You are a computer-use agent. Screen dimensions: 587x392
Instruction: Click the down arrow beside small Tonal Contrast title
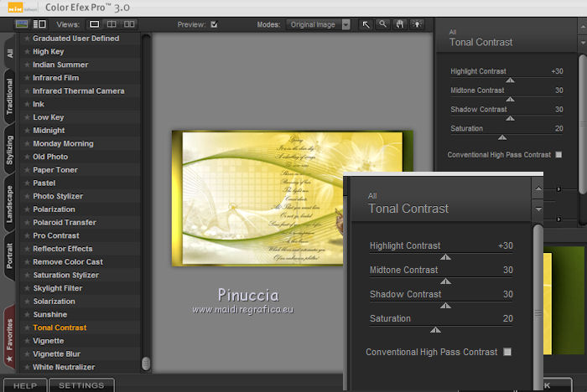tap(583, 43)
